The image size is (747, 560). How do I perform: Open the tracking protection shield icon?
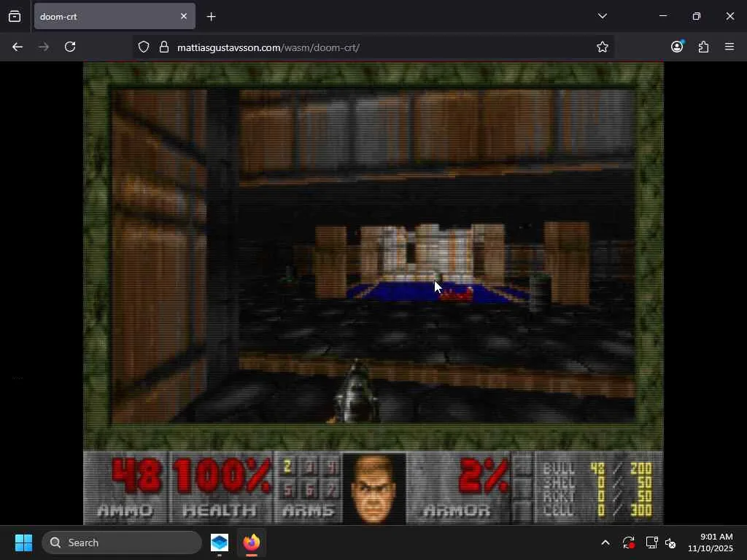(x=144, y=47)
